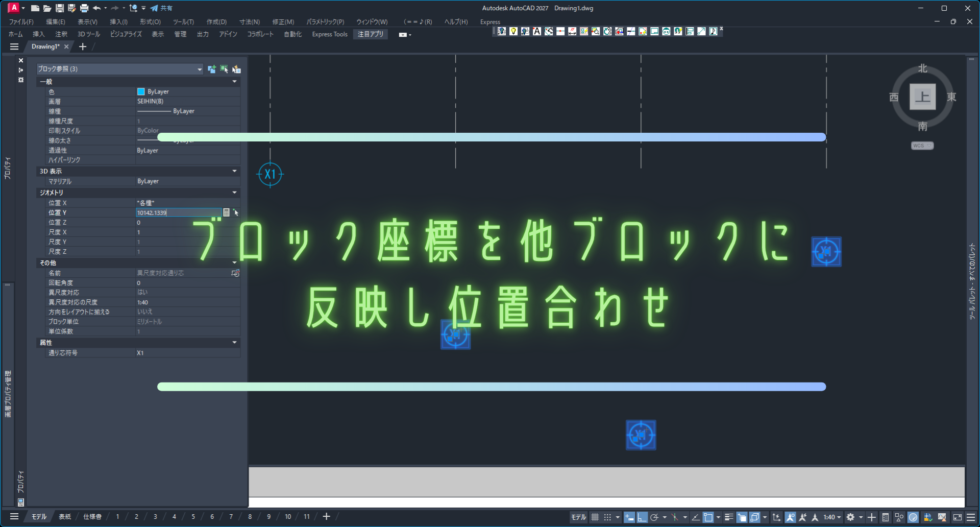
Task: Toggle lineweight display in status bar
Action: (729, 517)
